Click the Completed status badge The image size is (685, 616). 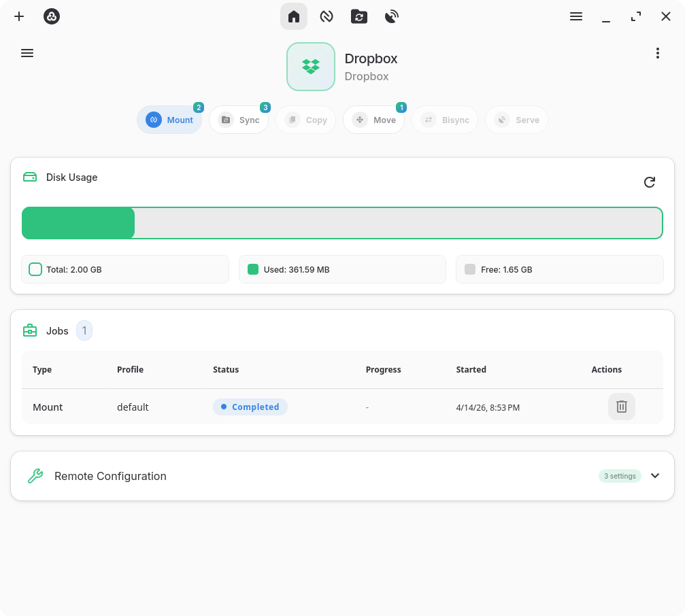(x=250, y=407)
